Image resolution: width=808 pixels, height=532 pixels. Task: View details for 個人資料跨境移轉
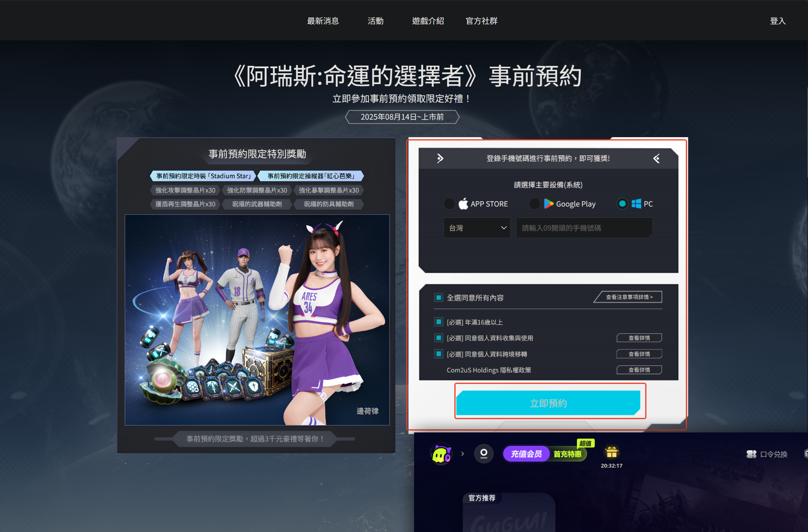pos(639,354)
